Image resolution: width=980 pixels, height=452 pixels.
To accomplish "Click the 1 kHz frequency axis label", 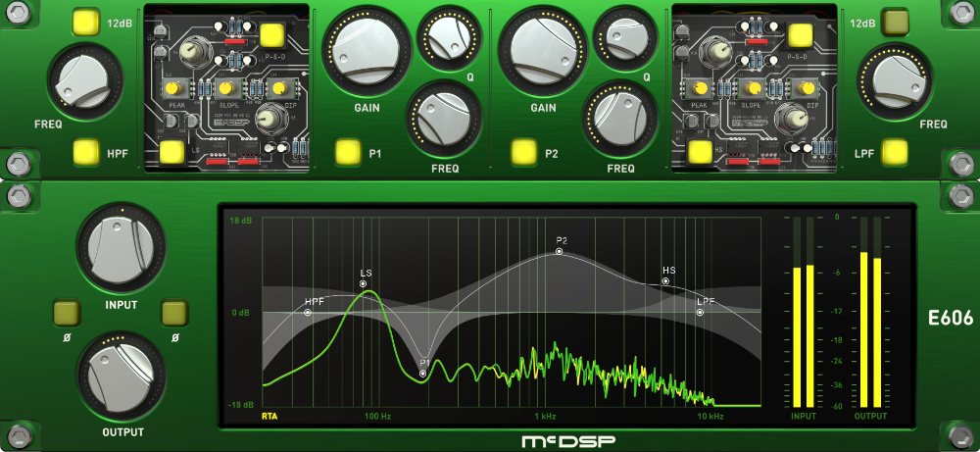I will point(545,417).
